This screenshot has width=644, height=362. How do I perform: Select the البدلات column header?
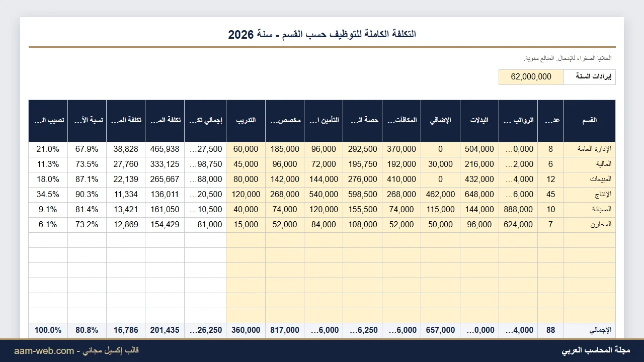pyautogui.click(x=479, y=121)
